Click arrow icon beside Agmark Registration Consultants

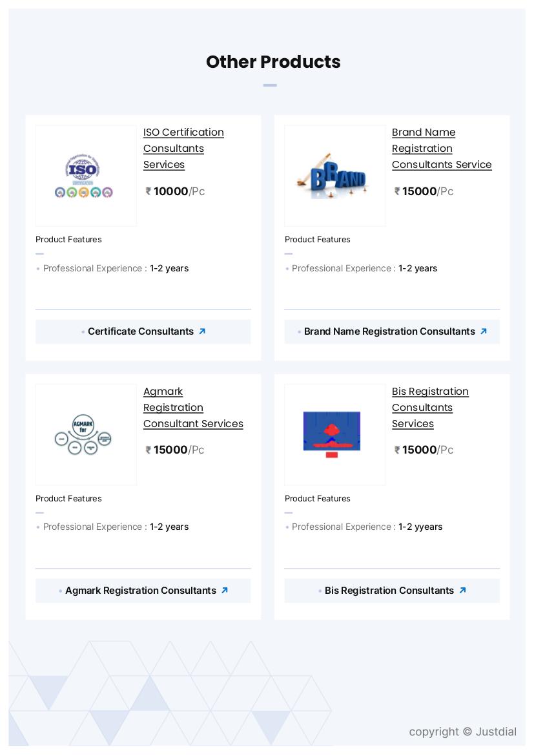[x=225, y=591]
